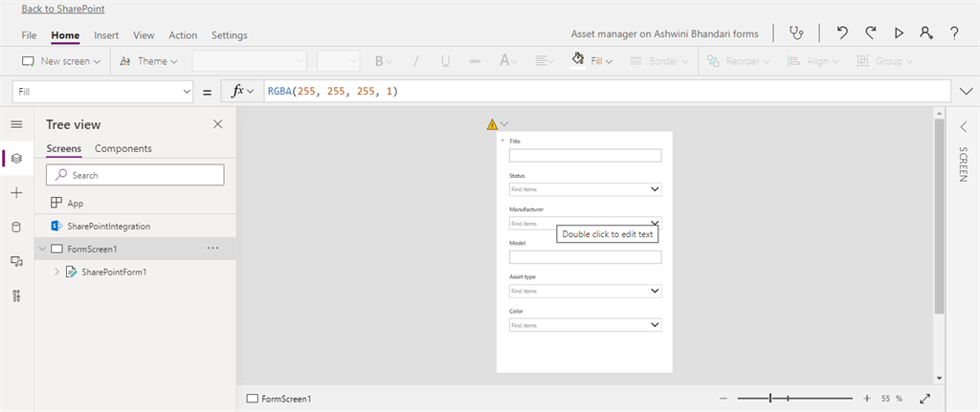Image resolution: width=980 pixels, height=412 pixels.
Task: Zoom out with minus button
Action: (724, 399)
